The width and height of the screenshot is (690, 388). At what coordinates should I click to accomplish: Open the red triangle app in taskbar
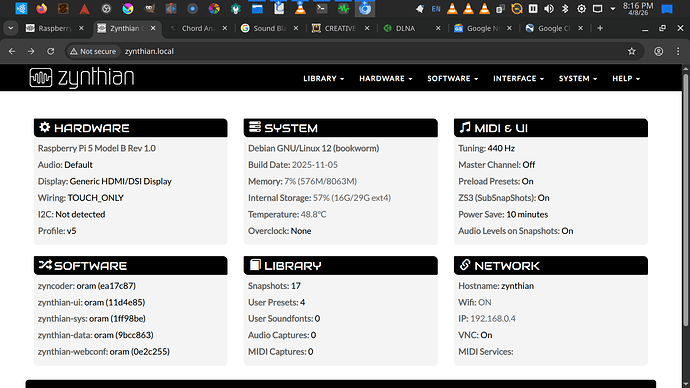click(84, 8)
